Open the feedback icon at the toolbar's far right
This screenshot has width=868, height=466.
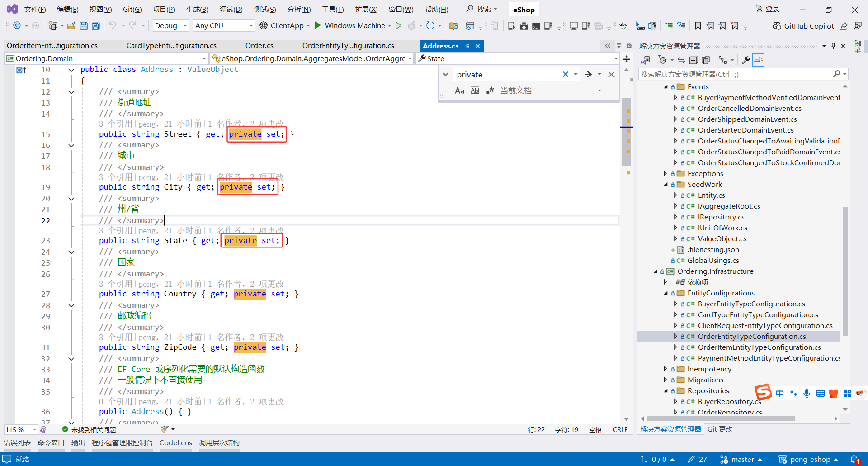[x=858, y=26]
